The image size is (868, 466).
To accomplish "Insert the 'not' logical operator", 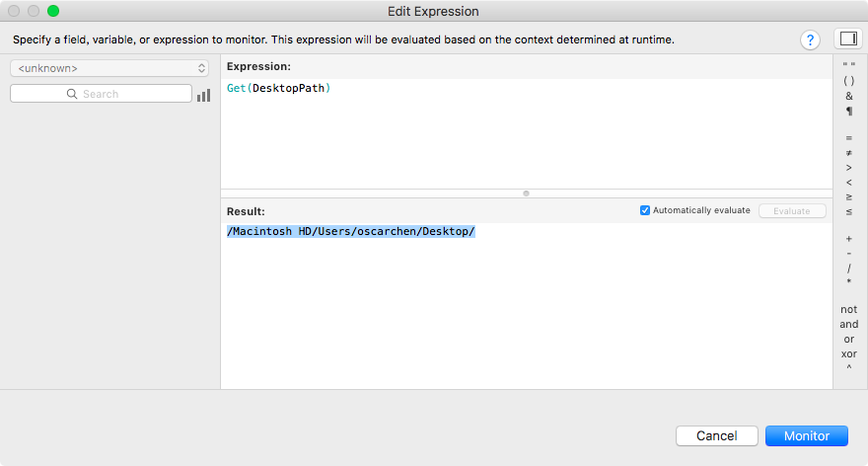I will click(x=848, y=309).
